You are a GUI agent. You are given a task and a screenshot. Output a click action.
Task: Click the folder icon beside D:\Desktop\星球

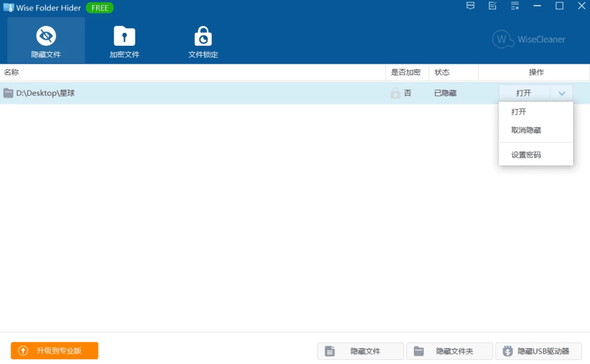pos(8,93)
